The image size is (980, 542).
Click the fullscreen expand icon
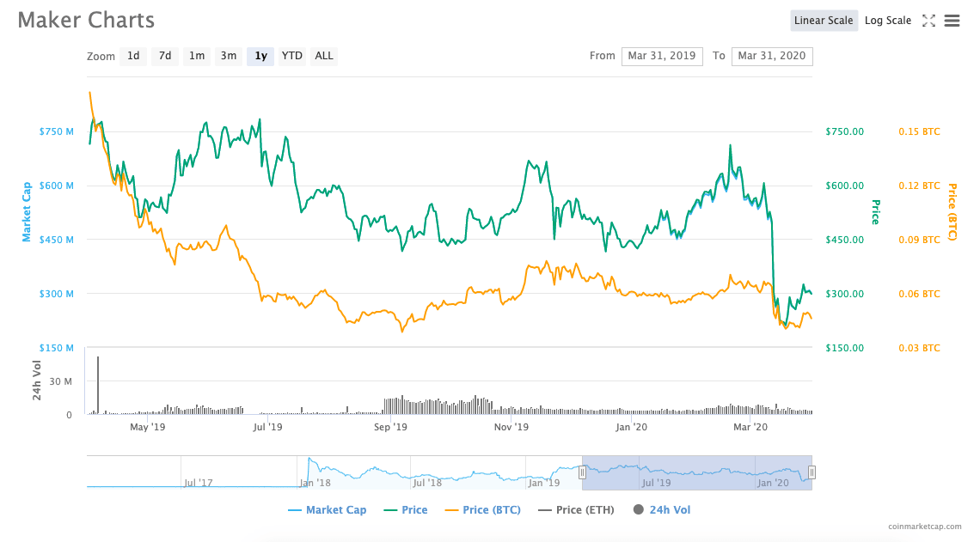(929, 21)
